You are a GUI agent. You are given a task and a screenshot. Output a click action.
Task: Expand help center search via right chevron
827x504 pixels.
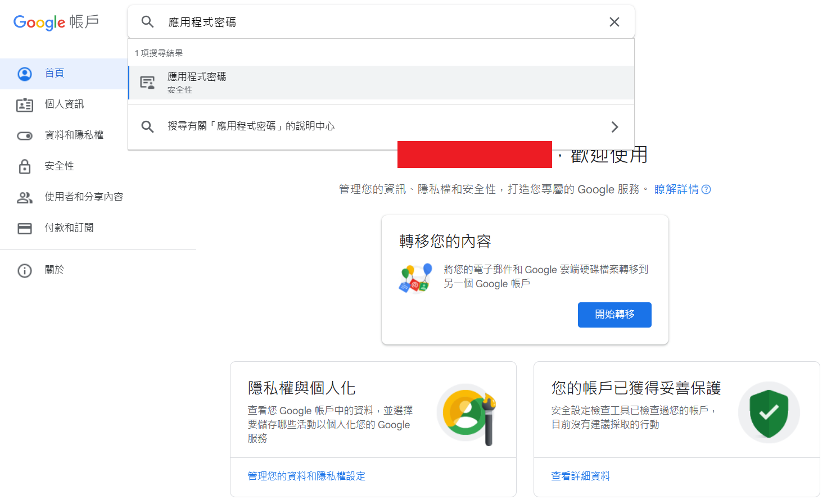pos(614,126)
